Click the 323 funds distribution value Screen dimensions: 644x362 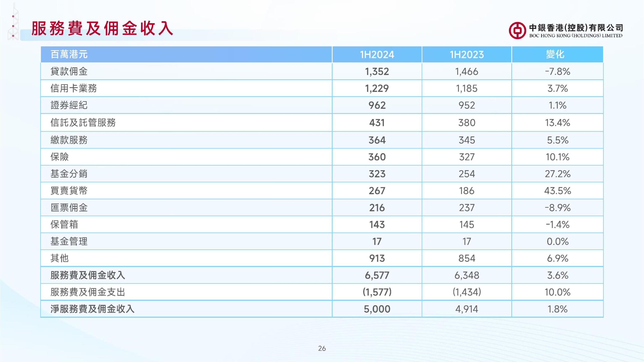pyautogui.click(x=377, y=174)
